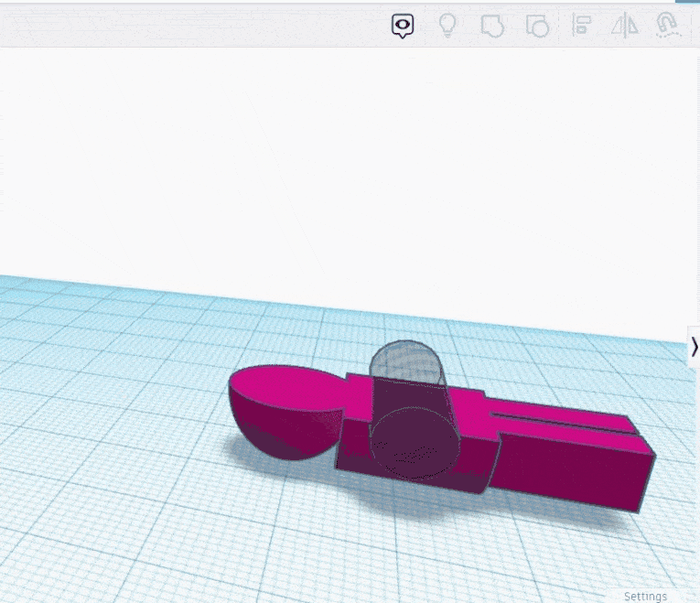Select the translucent grey cylinder hole

pyautogui.click(x=413, y=411)
